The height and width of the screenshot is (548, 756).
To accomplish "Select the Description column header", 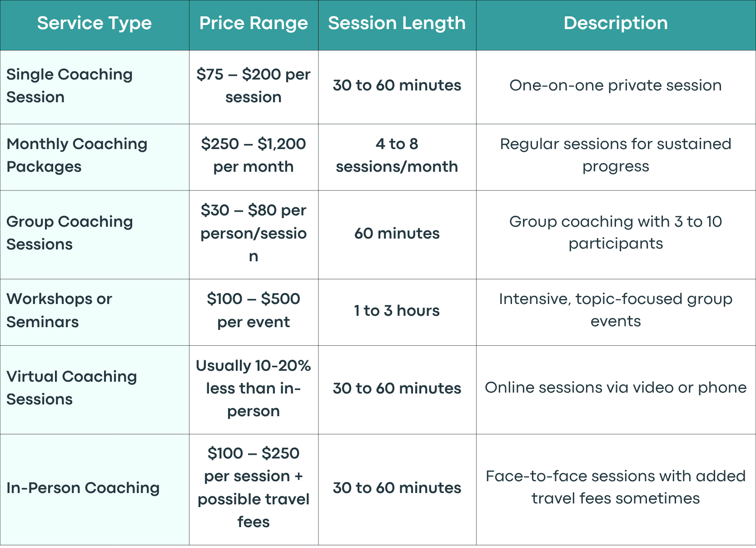I will point(616,25).
